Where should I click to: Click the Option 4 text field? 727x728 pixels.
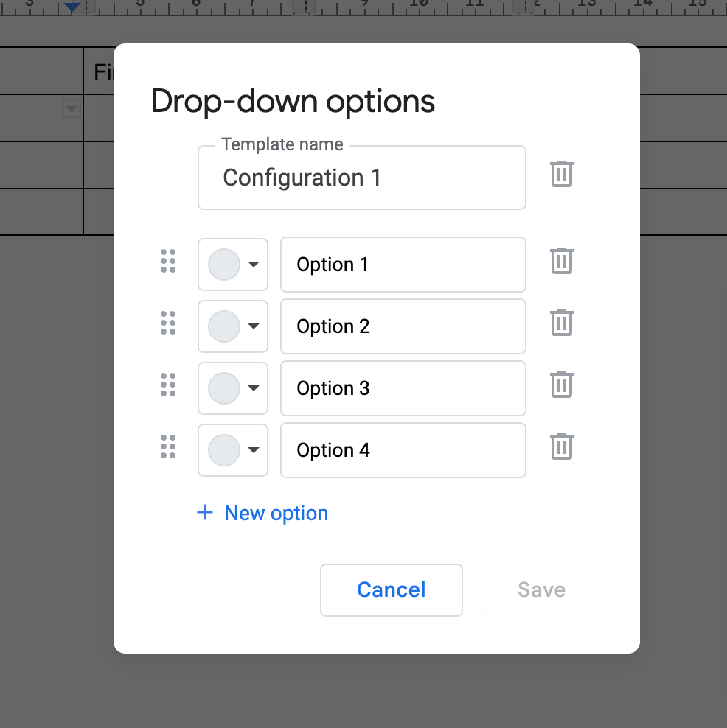[x=403, y=449]
